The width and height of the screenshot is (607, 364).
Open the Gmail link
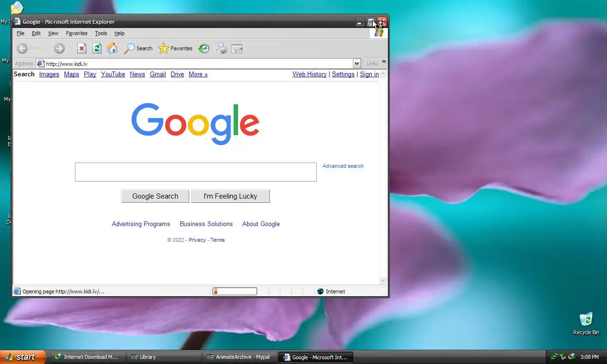(158, 74)
